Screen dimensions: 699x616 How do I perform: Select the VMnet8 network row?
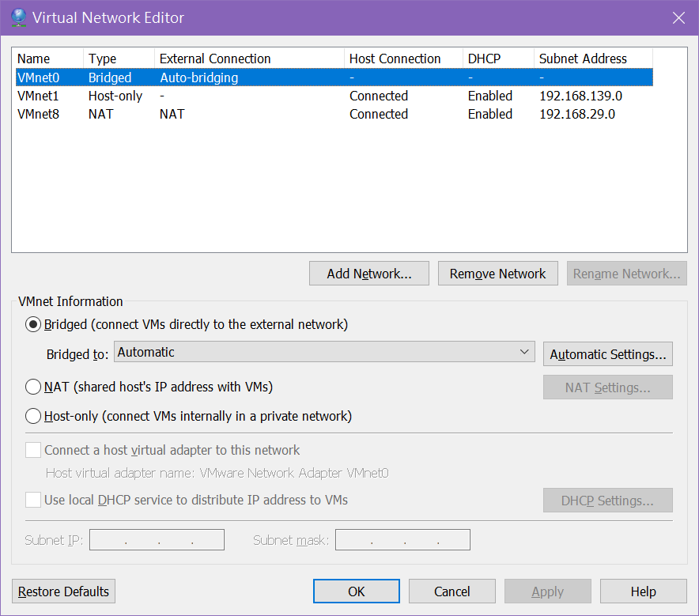(x=334, y=114)
